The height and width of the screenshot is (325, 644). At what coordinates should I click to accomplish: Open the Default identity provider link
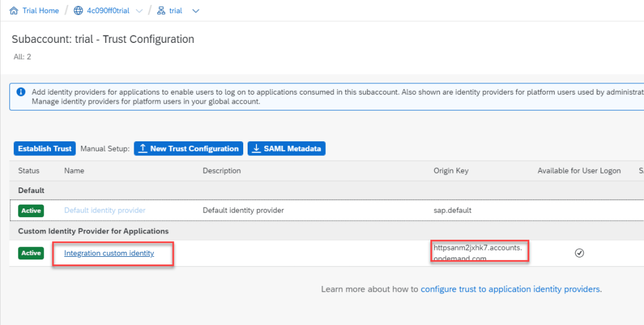point(105,210)
